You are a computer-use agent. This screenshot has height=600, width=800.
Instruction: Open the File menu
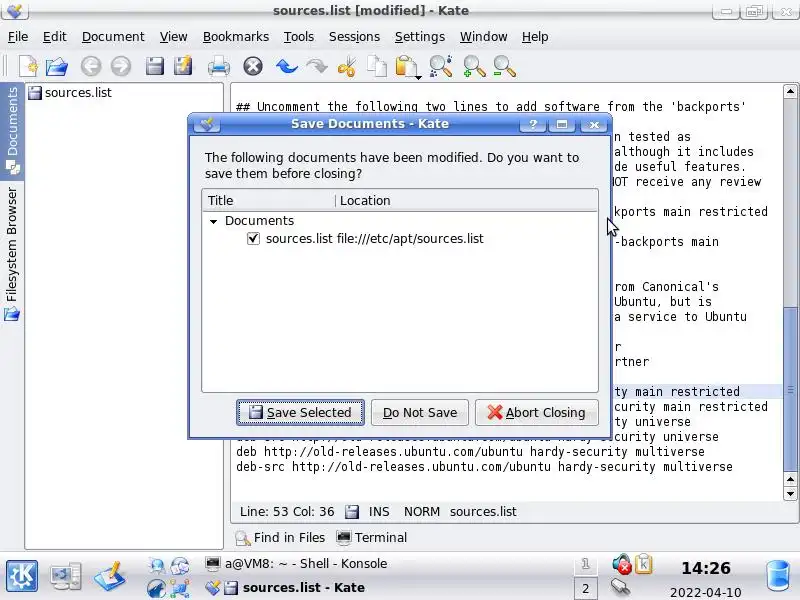[18, 37]
